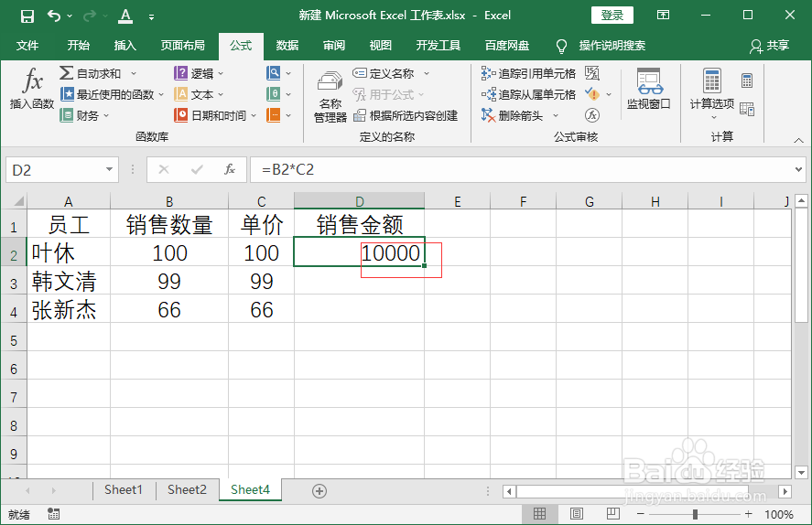Click the Error Checking icon
The height and width of the screenshot is (525, 812).
tap(592, 94)
